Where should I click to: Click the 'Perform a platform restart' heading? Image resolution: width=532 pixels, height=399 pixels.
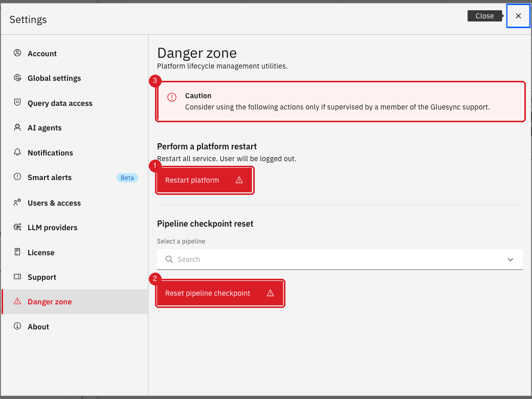coord(207,147)
